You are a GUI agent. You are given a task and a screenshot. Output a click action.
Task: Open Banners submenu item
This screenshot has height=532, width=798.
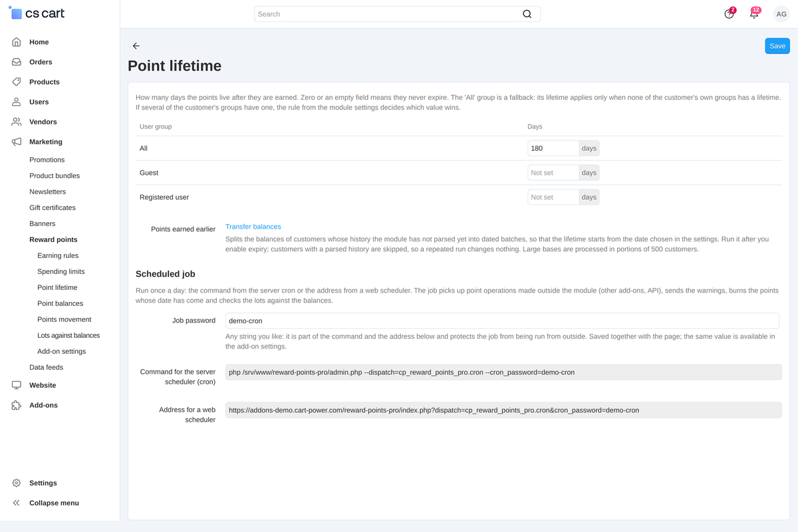click(x=43, y=223)
